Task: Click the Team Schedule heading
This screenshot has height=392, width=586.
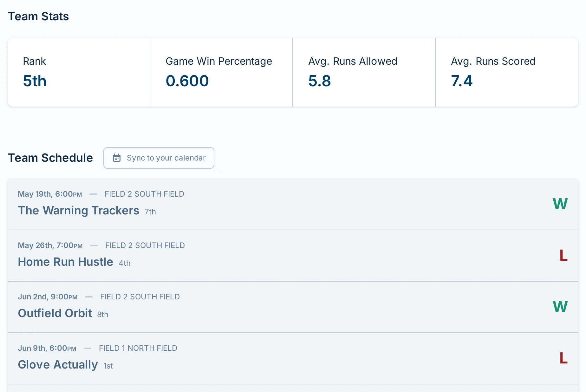Action: [x=50, y=158]
